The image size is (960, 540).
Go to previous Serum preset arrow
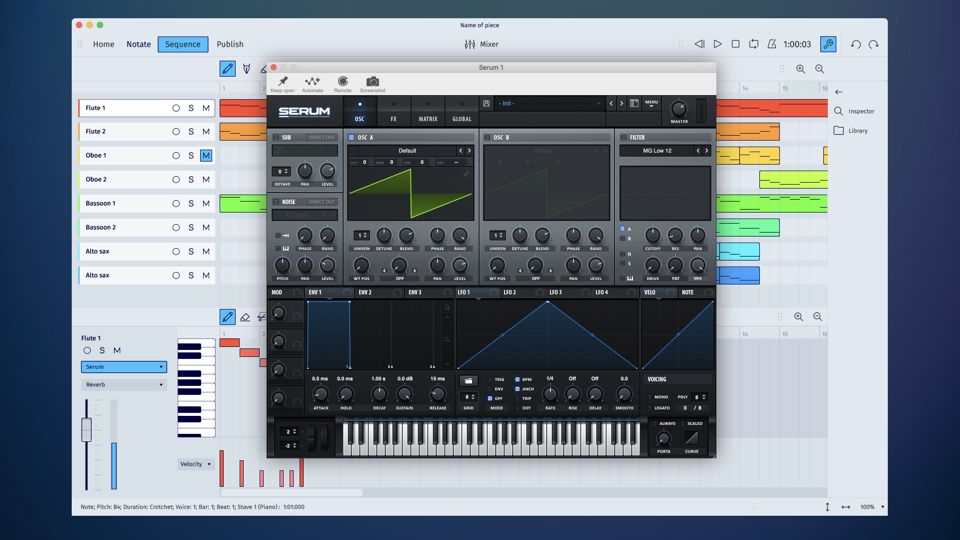[x=611, y=103]
